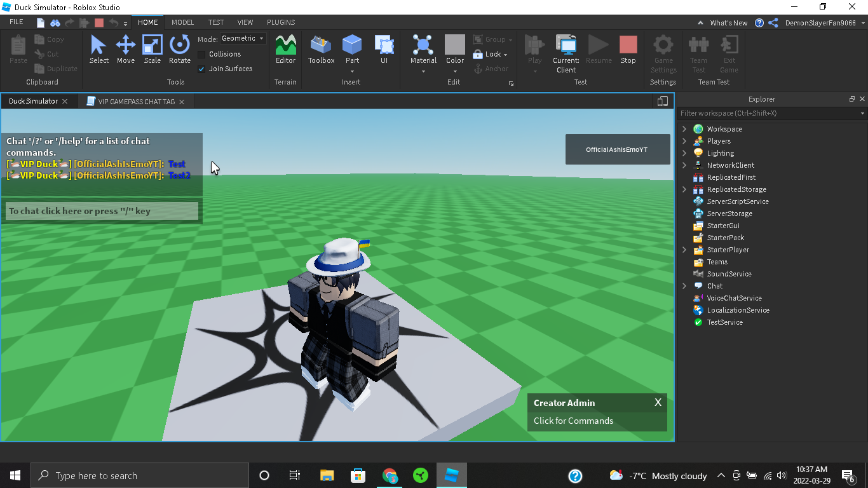868x488 pixels.
Task: Click for Commands in Creator Admin
Action: click(573, 421)
